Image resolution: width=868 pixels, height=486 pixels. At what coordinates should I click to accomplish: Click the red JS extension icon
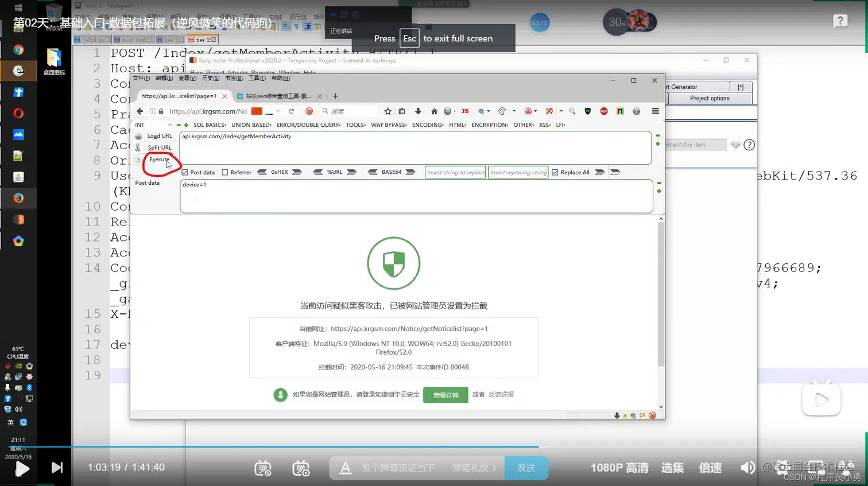click(x=465, y=111)
